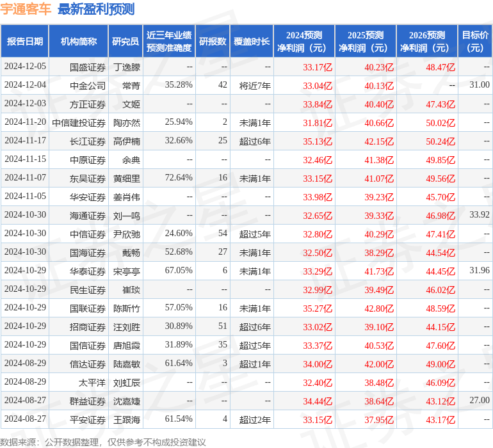
Task: Select the 中信建投证券 institution cell
Action: click(79, 123)
